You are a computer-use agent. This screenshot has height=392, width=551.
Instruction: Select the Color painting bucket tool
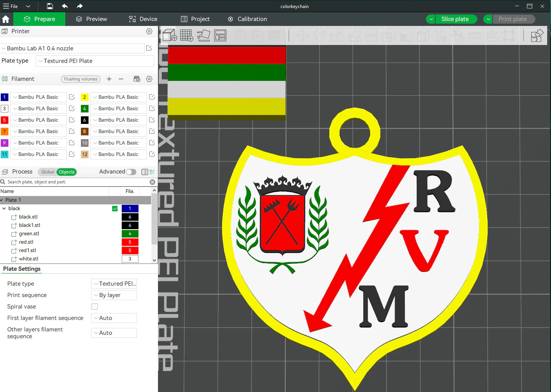(458, 35)
